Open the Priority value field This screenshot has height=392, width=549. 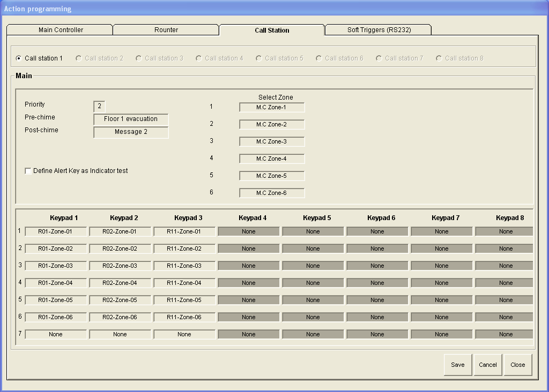[x=99, y=106]
